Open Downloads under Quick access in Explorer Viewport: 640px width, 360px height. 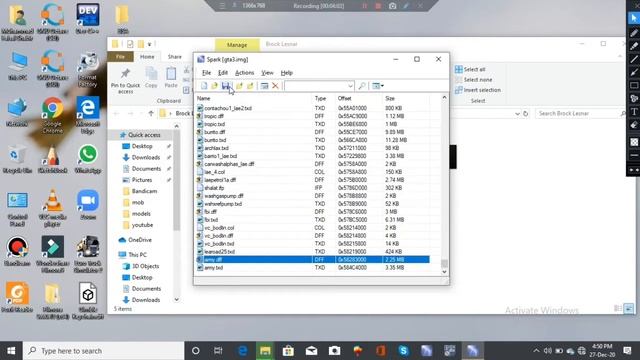141,157
